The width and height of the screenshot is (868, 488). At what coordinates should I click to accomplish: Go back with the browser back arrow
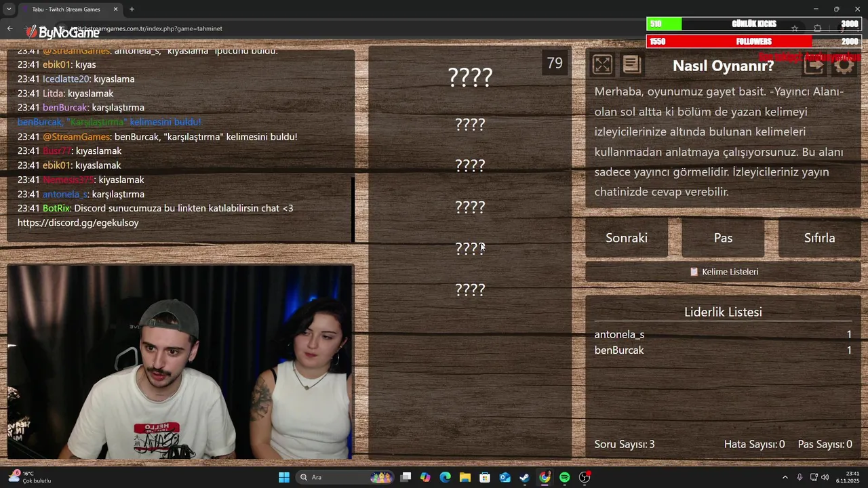pyautogui.click(x=9, y=28)
